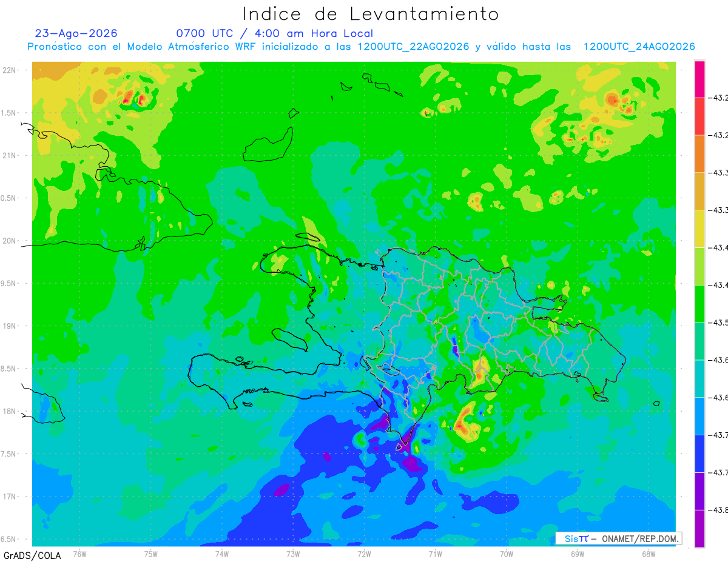
Task: Click the '-43.5' legend value
Action: (718, 323)
